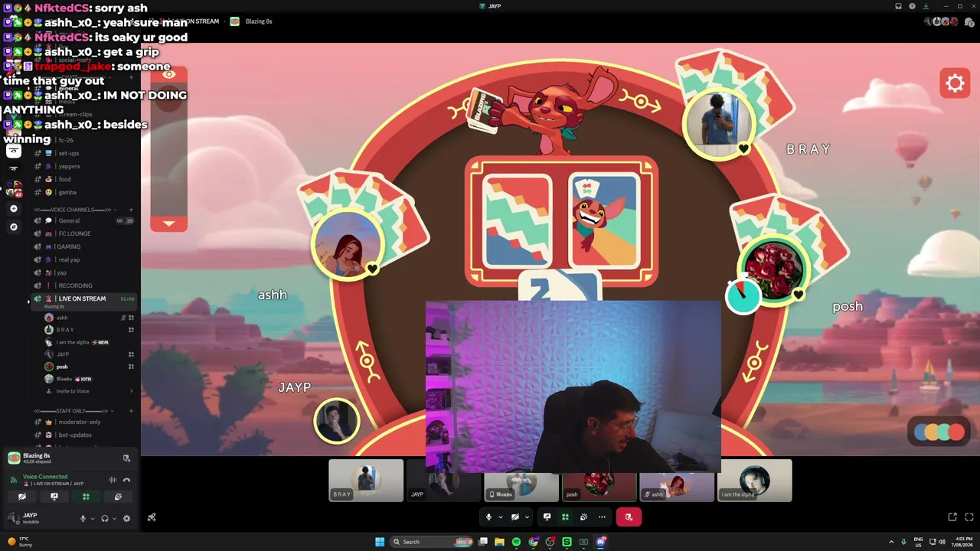Collapse the VOICE CHANNELS category
The height and width of the screenshot is (551, 980).
tap(75, 210)
